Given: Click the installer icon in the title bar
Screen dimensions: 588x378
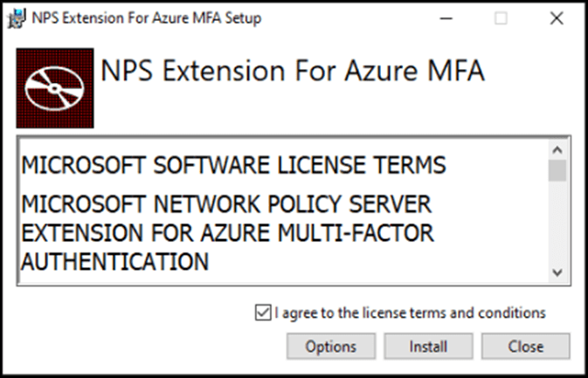Looking at the screenshot, I should pos(17,18).
